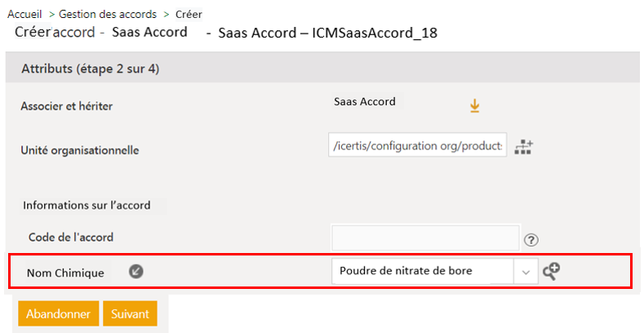Open the Poudre de nitrate de bore combo box
This screenshot has height=333, width=644.
(x=423, y=272)
